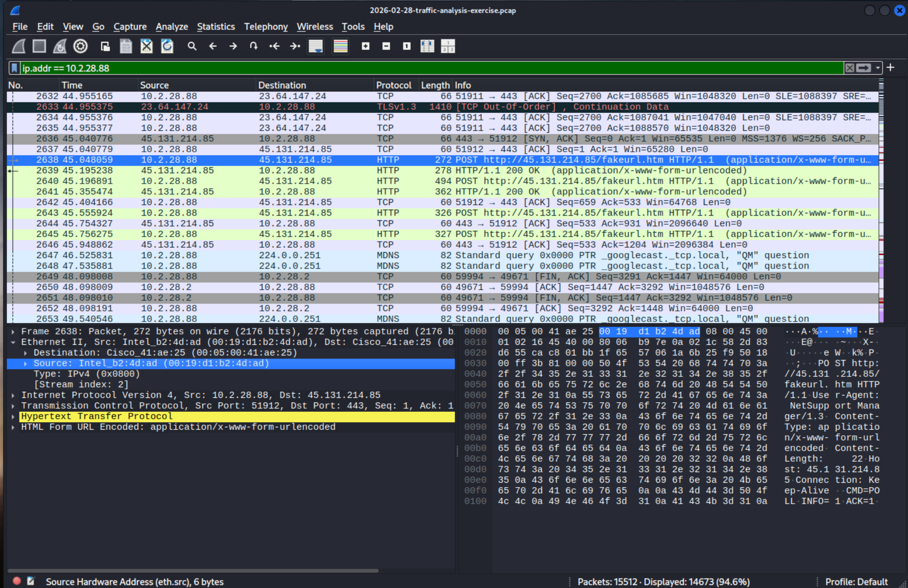This screenshot has width=908, height=588.
Task: Zoom out main window text
Action: click(386, 46)
